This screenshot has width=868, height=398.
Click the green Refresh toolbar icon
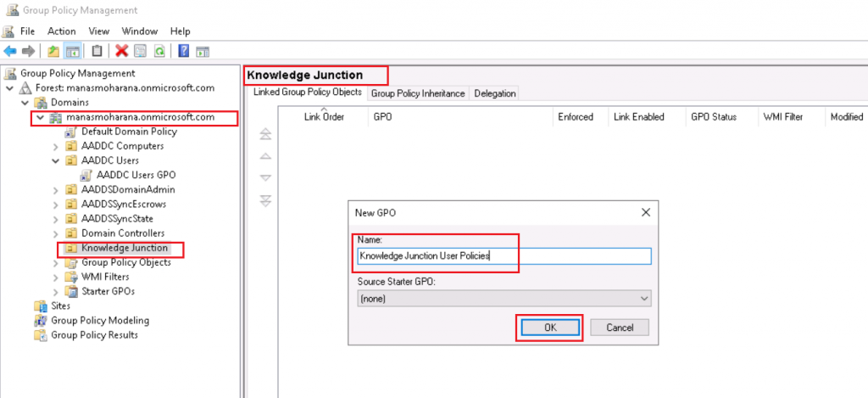click(159, 51)
